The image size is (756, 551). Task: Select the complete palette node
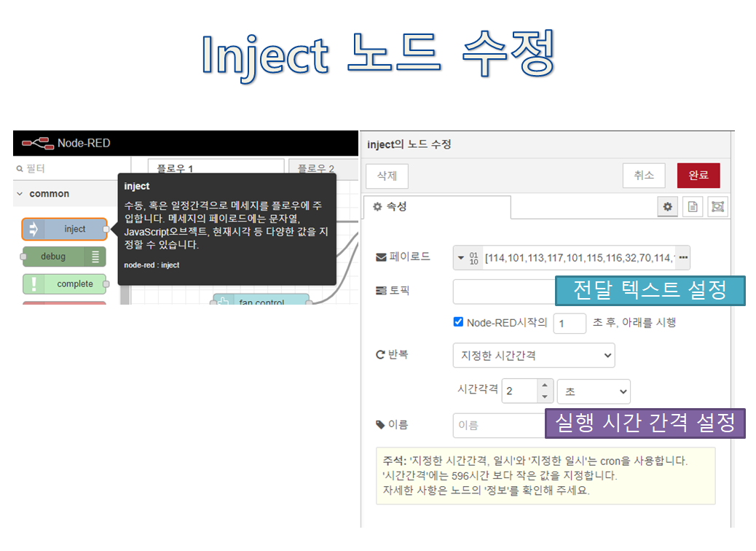pyautogui.click(x=65, y=284)
